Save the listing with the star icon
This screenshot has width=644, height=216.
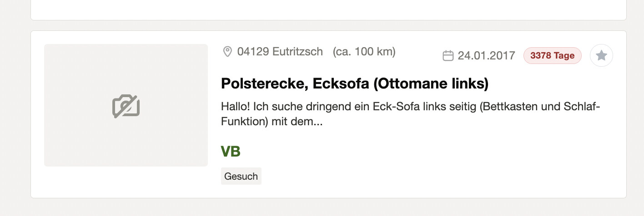click(x=601, y=55)
